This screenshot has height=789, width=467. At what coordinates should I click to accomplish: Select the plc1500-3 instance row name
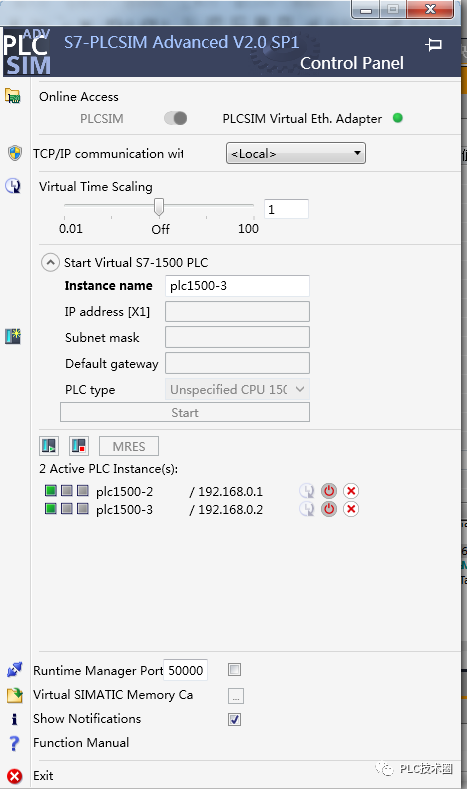point(124,509)
